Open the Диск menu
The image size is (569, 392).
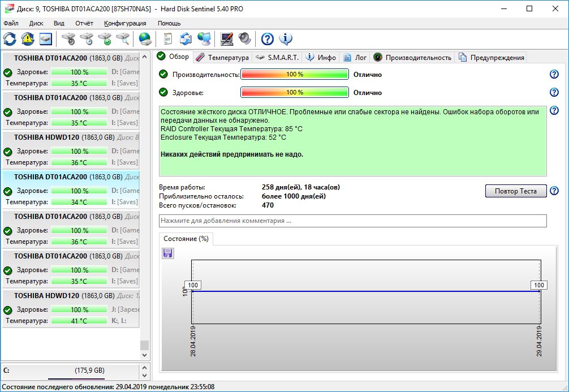(x=36, y=23)
